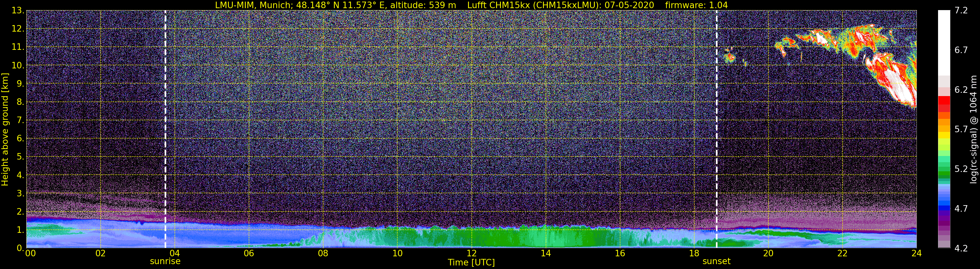Click the y-axis tick label 12
Viewport: 980px width, 269px height.
point(18,29)
